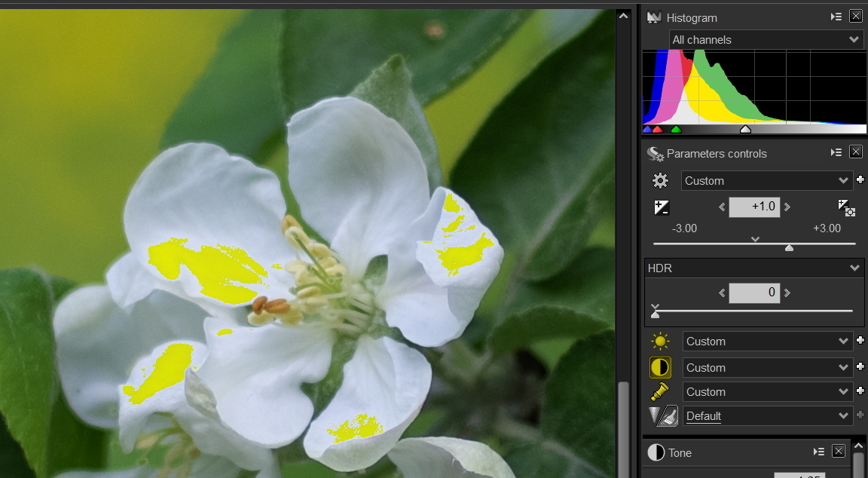Click the red channel histogram marker
Screen dimensions: 868x478
click(x=658, y=130)
